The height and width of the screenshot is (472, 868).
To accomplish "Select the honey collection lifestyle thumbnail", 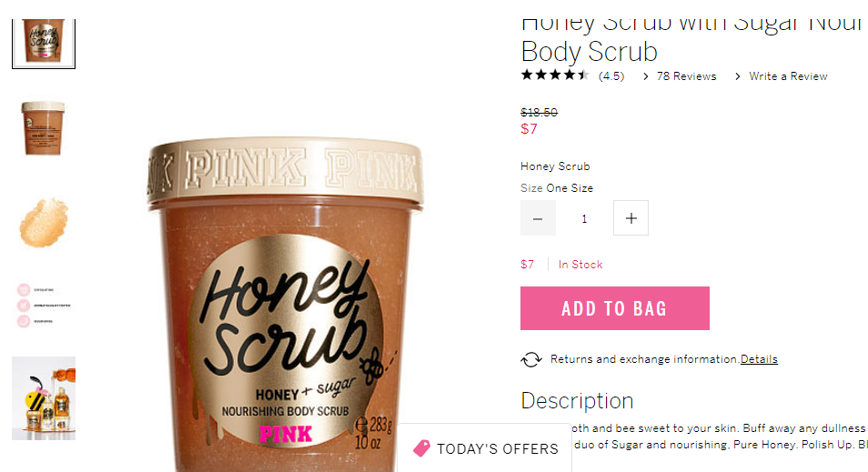I will point(44,398).
